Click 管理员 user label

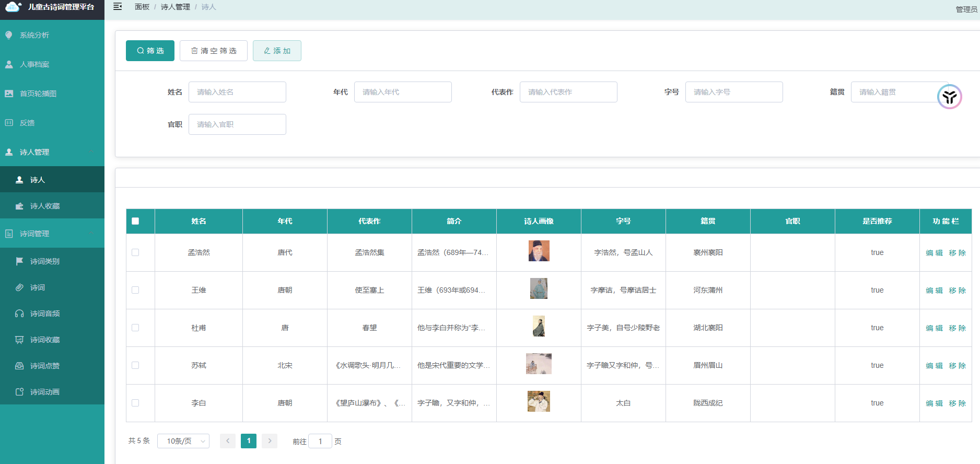coord(966,9)
